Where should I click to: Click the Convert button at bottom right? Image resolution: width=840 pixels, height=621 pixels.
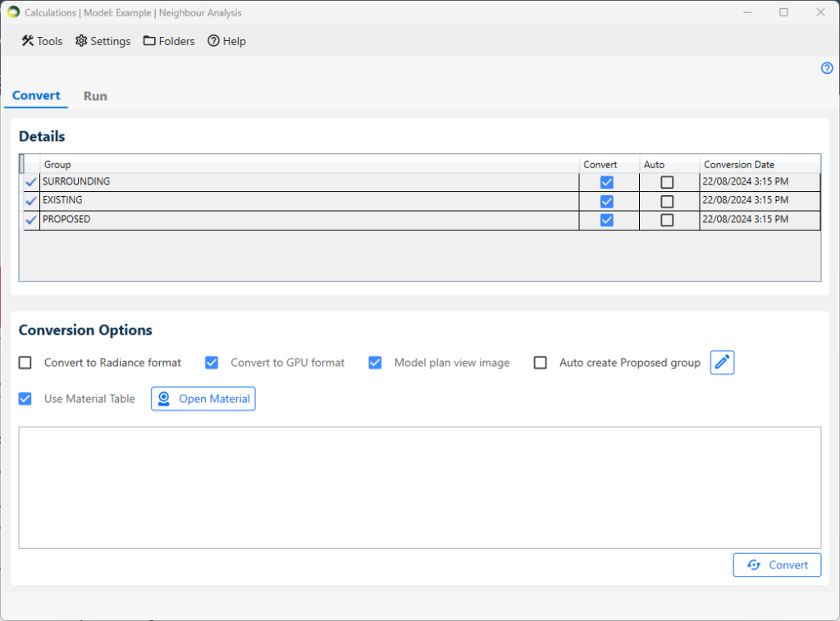[x=777, y=565]
